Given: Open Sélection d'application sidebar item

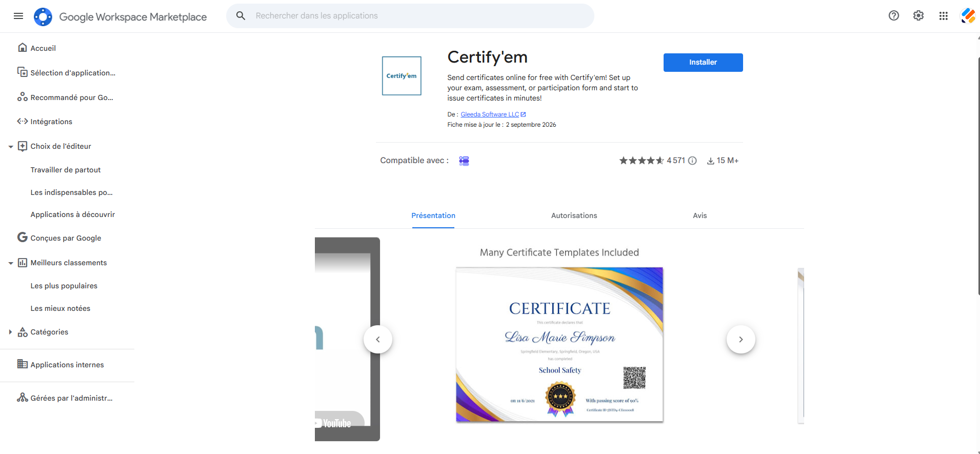Looking at the screenshot, I should click(73, 73).
